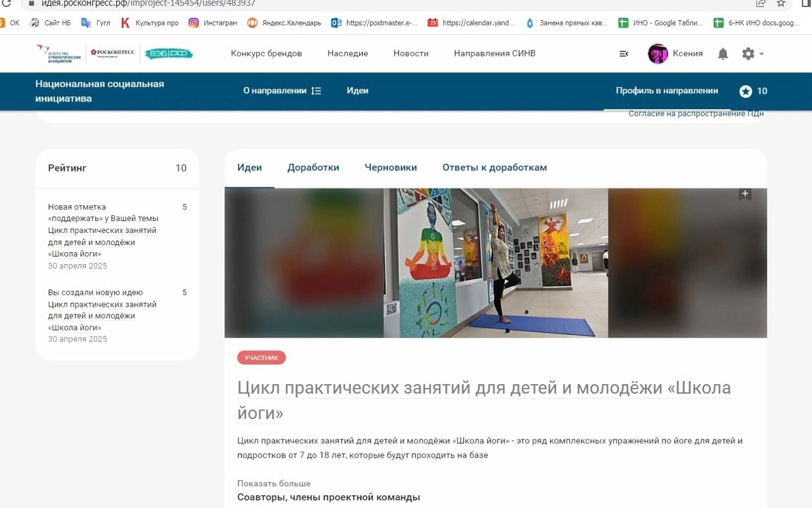Viewport: 812px width, 508px height.
Task: Bookmark this page with the star icon
Action: (x=781, y=3)
